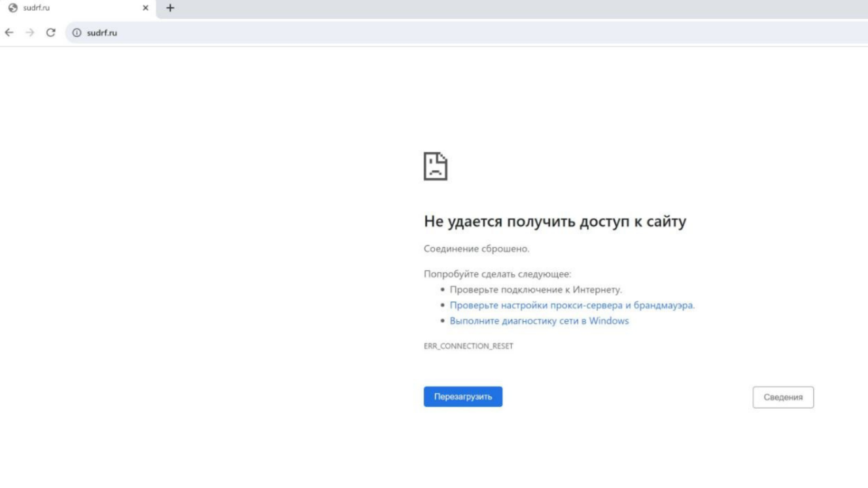This screenshot has width=868, height=488.
Task: Open details with the Сведения button
Action: (x=783, y=397)
